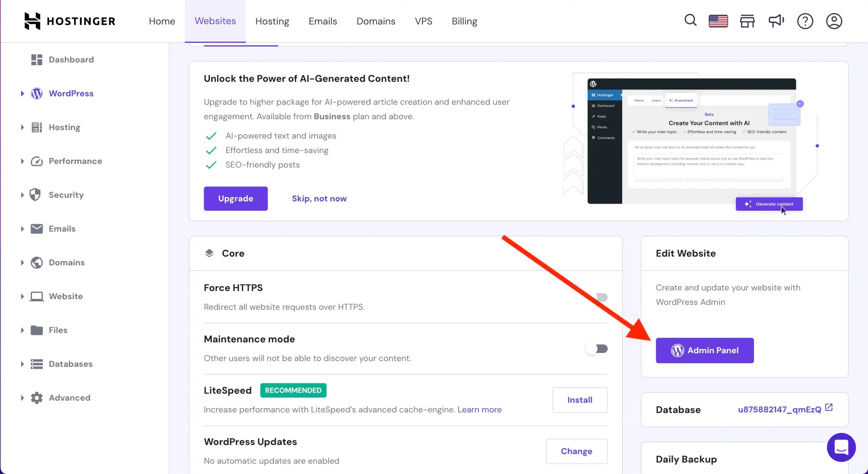Toggle the Maintenance mode switch
The height and width of the screenshot is (474, 868).
597,349
